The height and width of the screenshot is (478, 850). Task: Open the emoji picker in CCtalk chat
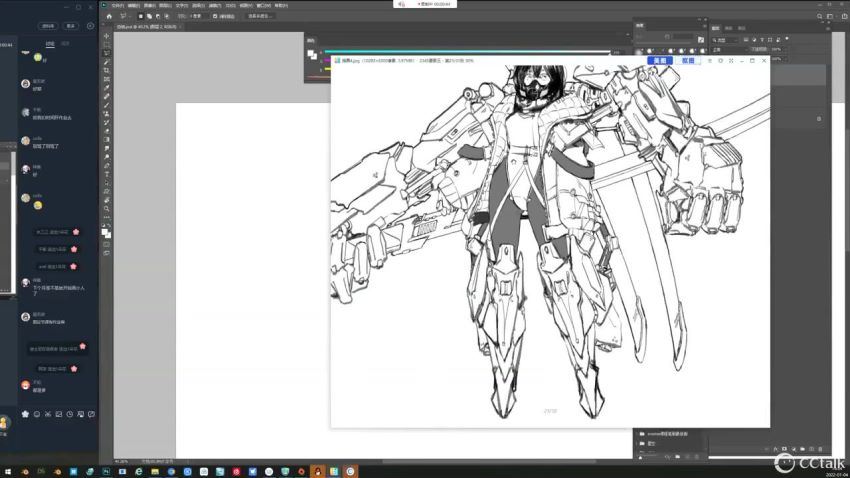[37, 414]
